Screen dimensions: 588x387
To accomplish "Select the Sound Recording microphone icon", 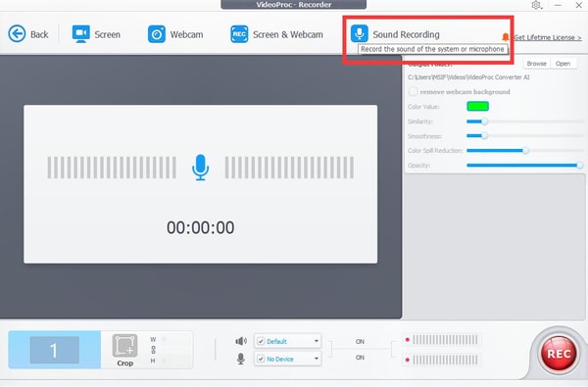I will pos(360,33).
